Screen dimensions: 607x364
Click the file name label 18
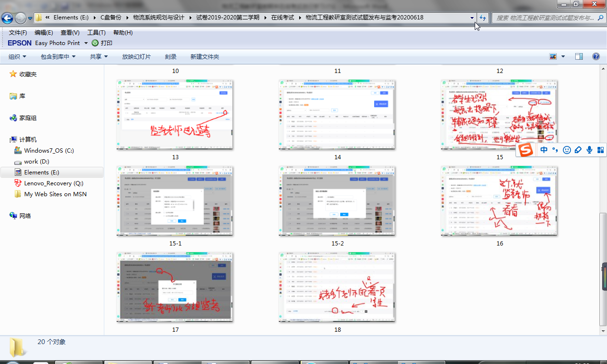[337, 330]
